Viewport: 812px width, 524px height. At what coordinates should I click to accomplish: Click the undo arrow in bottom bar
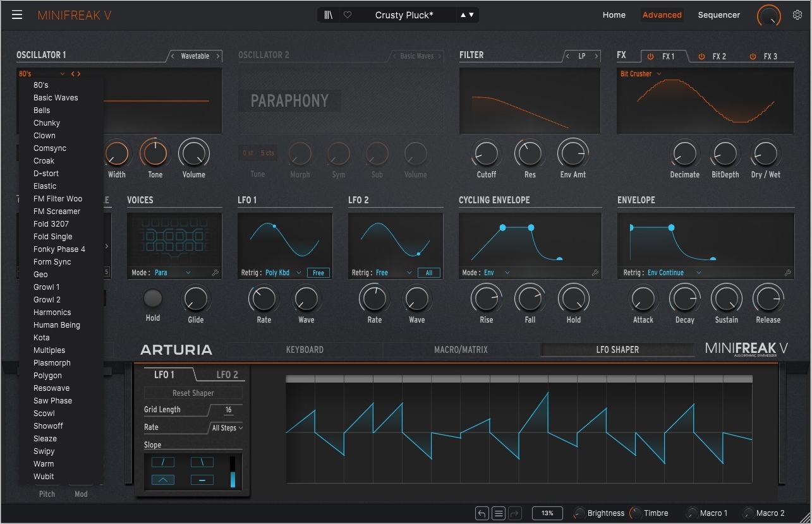(482, 513)
